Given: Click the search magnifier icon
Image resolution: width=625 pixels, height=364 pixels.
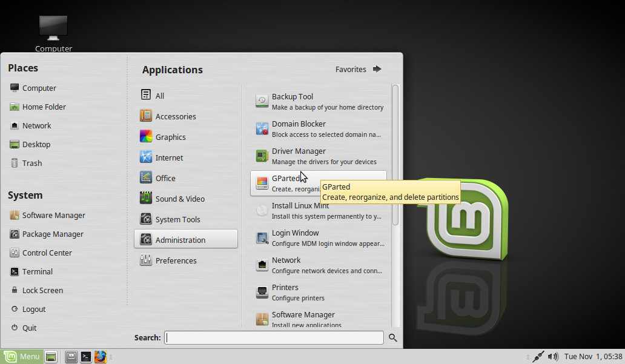Looking at the screenshot, I should point(393,338).
